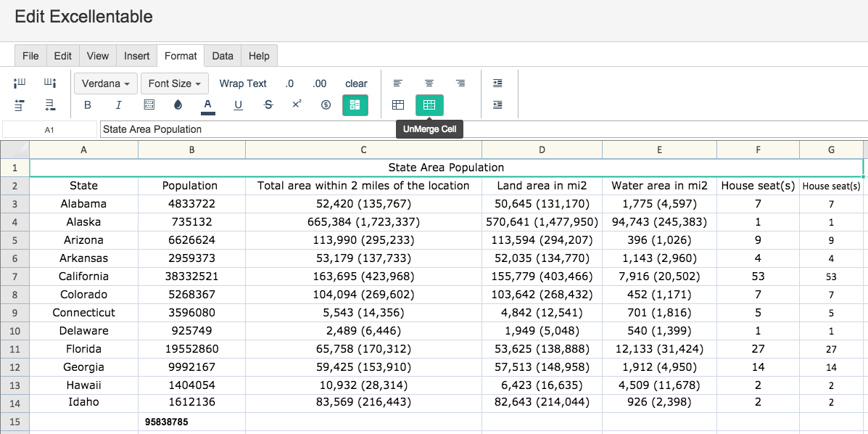Screen dimensions: 868x434
Task: Click the clear formatting button
Action: click(x=356, y=83)
